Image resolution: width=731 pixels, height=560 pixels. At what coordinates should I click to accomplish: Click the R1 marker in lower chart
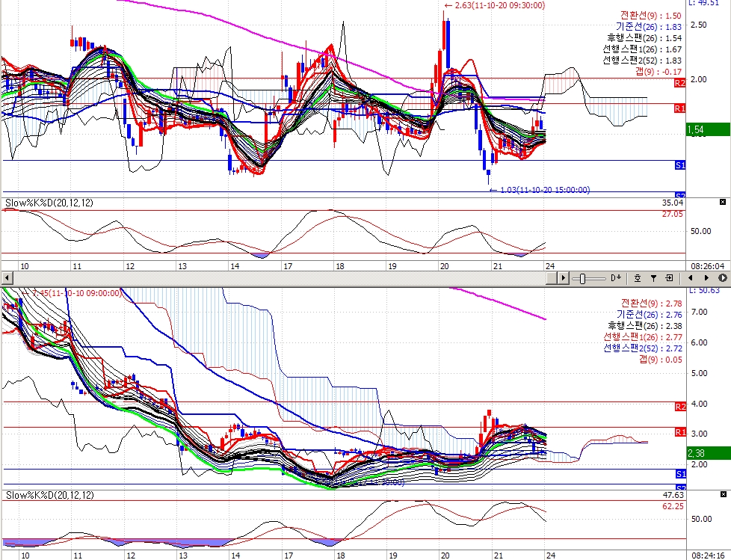(x=679, y=432)
